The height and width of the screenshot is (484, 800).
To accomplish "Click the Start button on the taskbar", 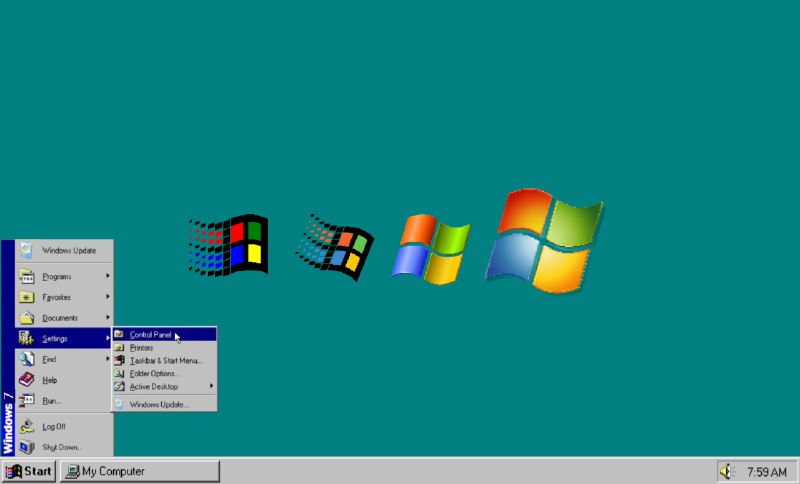I will pos(29,471).
